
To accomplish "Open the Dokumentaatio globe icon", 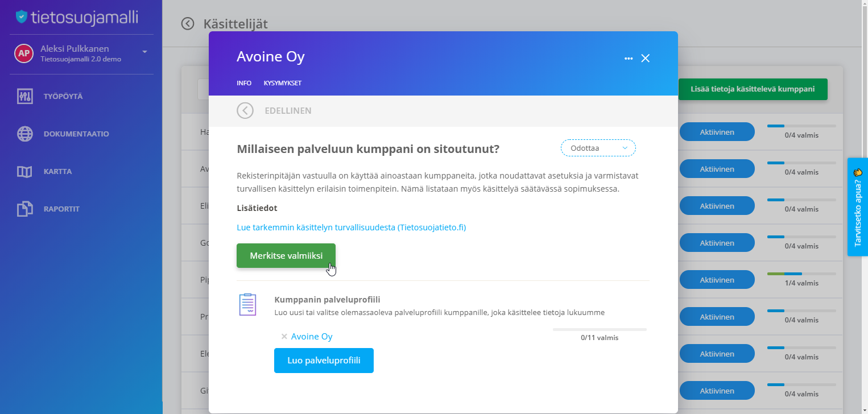I will click(x=24, y=134).
